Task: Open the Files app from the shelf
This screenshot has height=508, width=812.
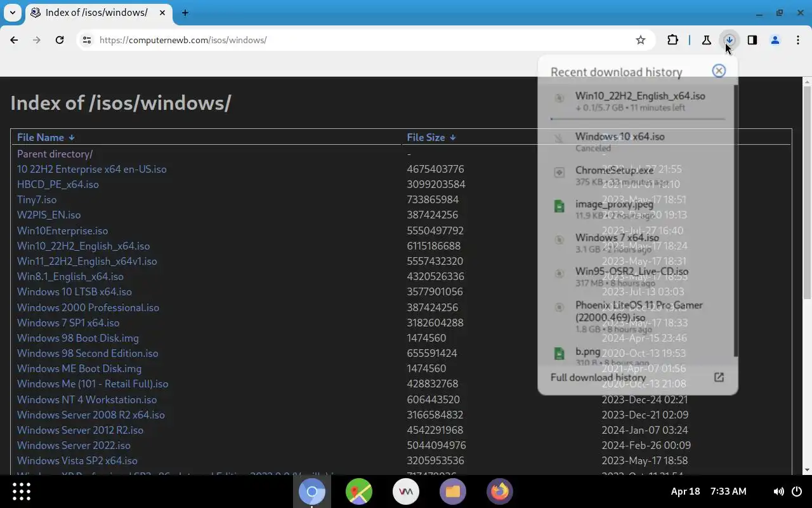Action: (x=453, y=491)
